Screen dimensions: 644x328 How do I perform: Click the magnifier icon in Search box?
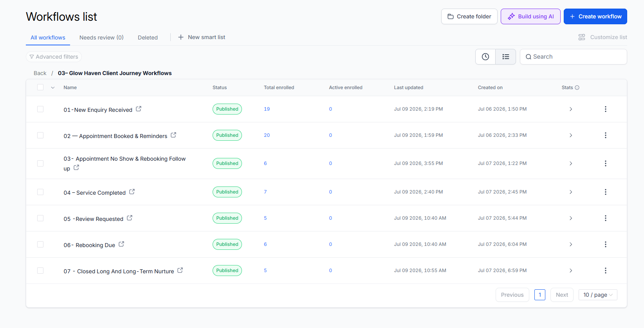(529, 57)
